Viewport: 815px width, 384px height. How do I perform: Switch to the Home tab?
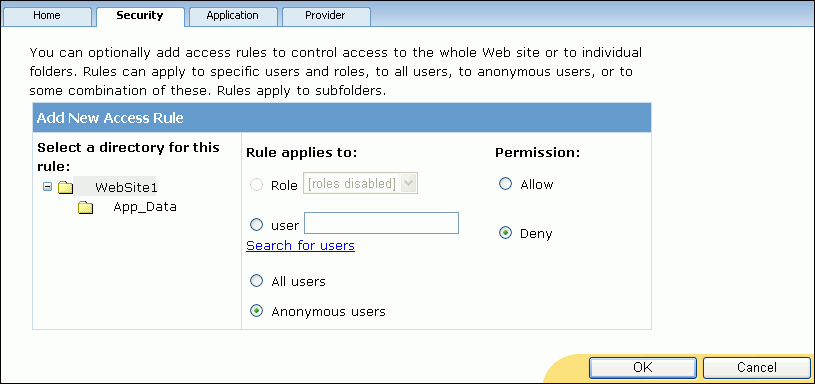[47, 16]
